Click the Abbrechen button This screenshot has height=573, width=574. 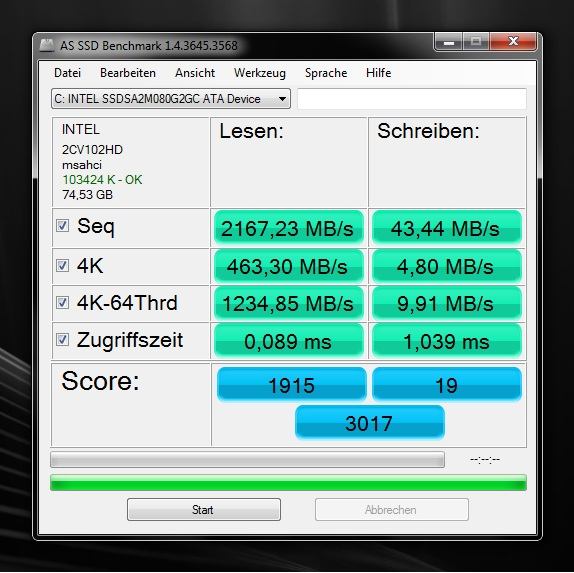pyautogui.click(x=392, y=509)
